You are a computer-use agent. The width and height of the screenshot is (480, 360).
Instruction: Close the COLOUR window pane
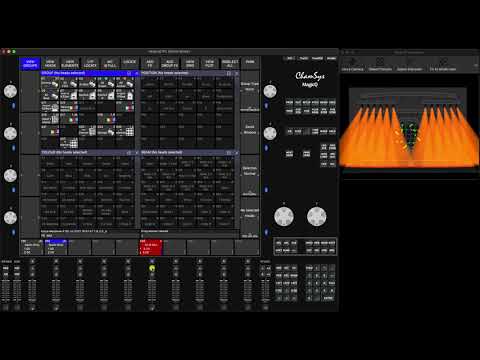136,152
